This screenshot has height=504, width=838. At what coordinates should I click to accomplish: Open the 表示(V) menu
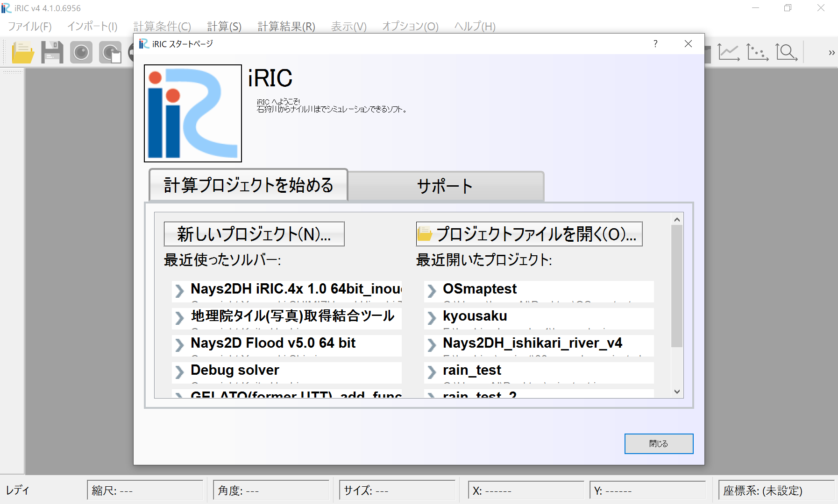(349, 26)
